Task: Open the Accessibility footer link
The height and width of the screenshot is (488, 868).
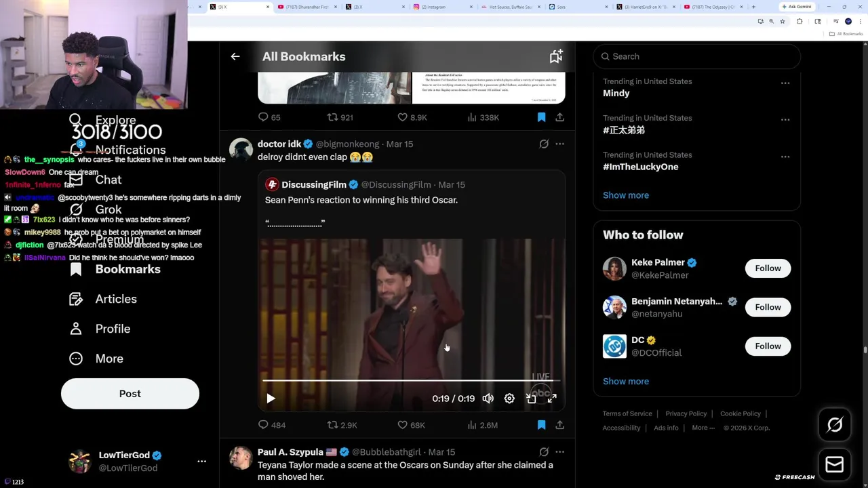Action: click(x=621, y=428)
